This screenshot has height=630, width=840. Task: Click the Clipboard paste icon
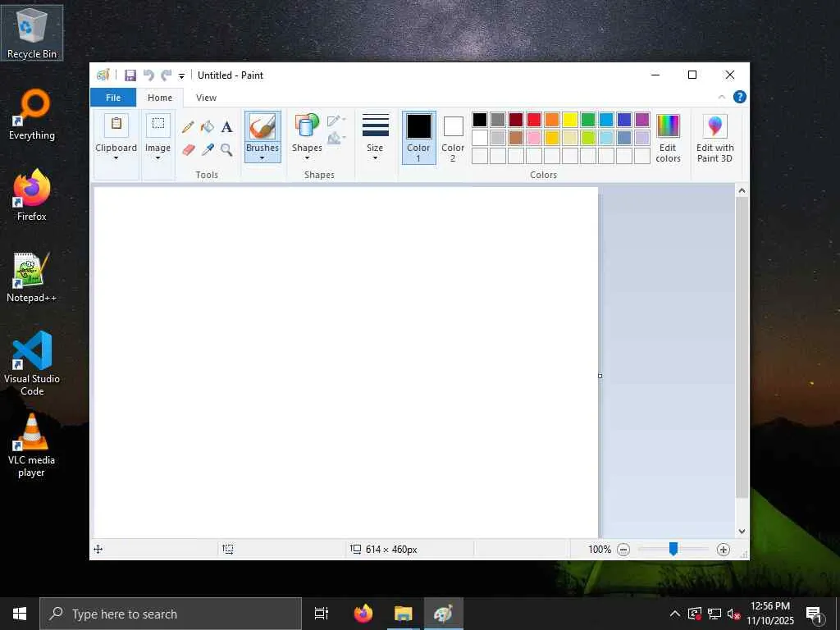116,125
